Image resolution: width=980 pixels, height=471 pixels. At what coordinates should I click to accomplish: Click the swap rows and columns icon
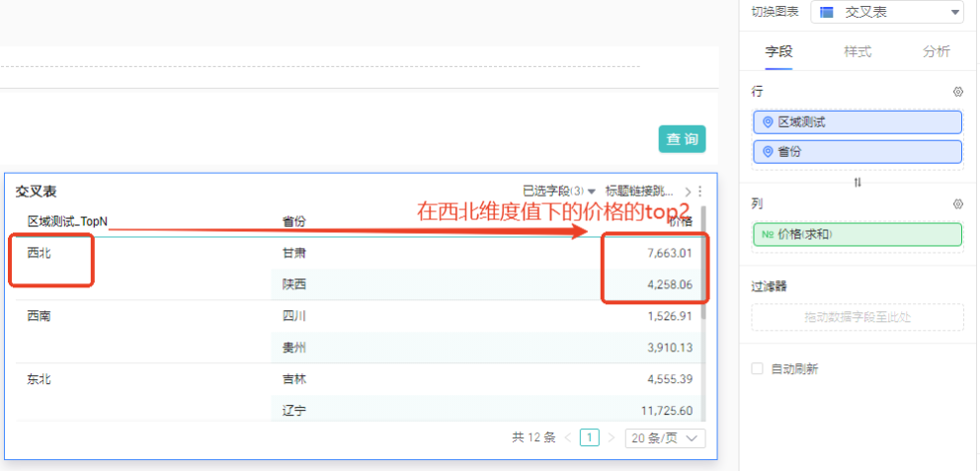click(x=857, y=183)
